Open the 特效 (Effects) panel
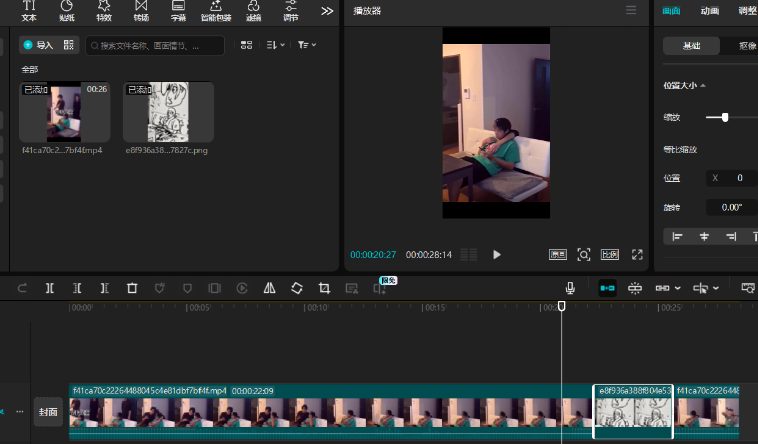Viewport: 758px width, 444px height. point(104,11)
